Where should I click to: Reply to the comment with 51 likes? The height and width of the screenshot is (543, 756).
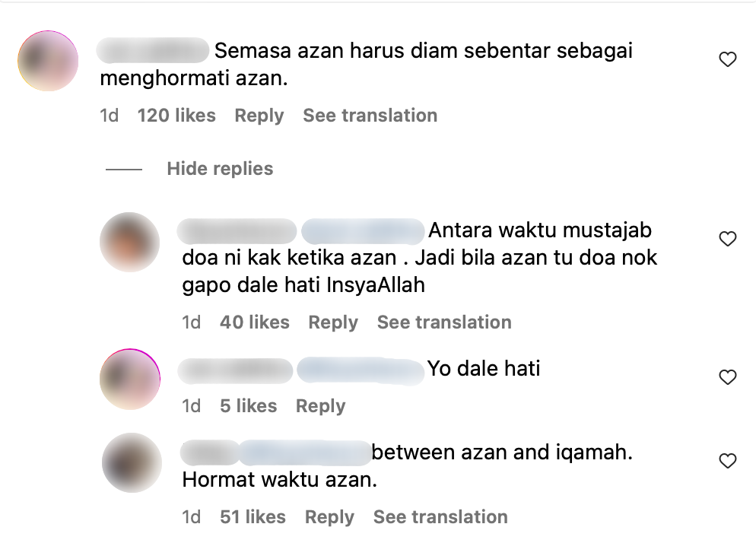tap(329, 517)
